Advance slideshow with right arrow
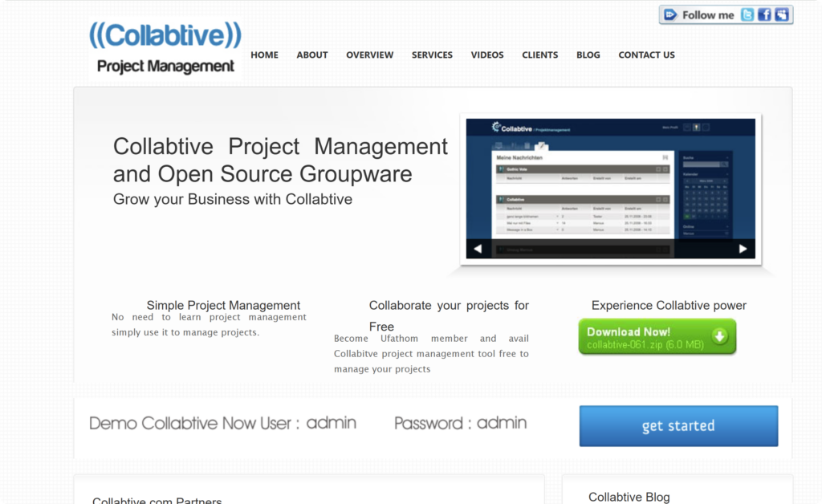This screenshot has width=822, height=504. pos(743,249)
